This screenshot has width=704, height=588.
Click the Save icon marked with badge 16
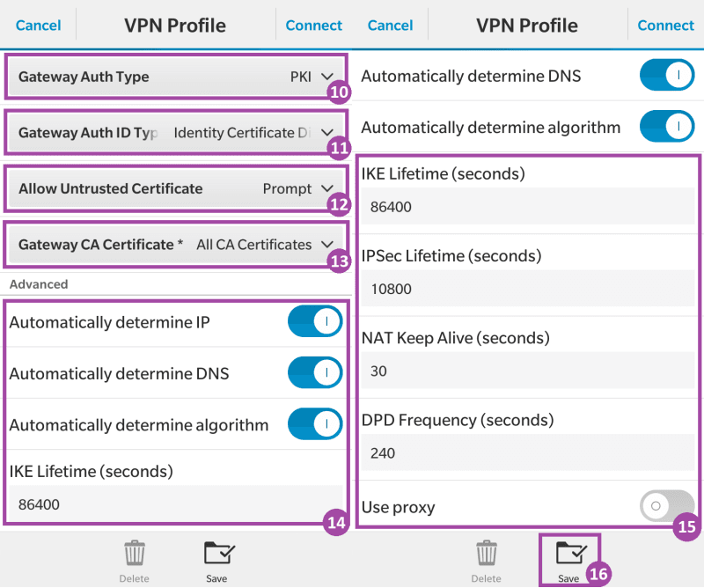tap(568, 554)
